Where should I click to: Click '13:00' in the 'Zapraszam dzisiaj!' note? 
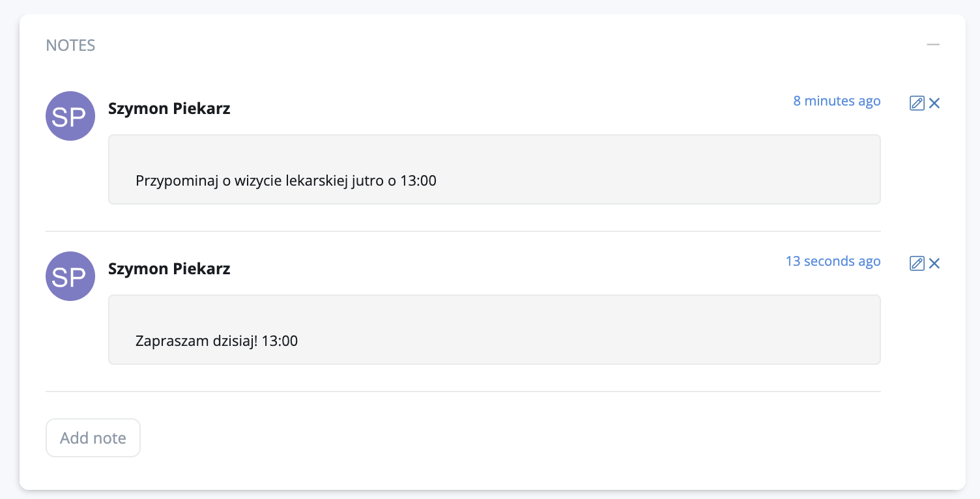click(x=280, y=341)
